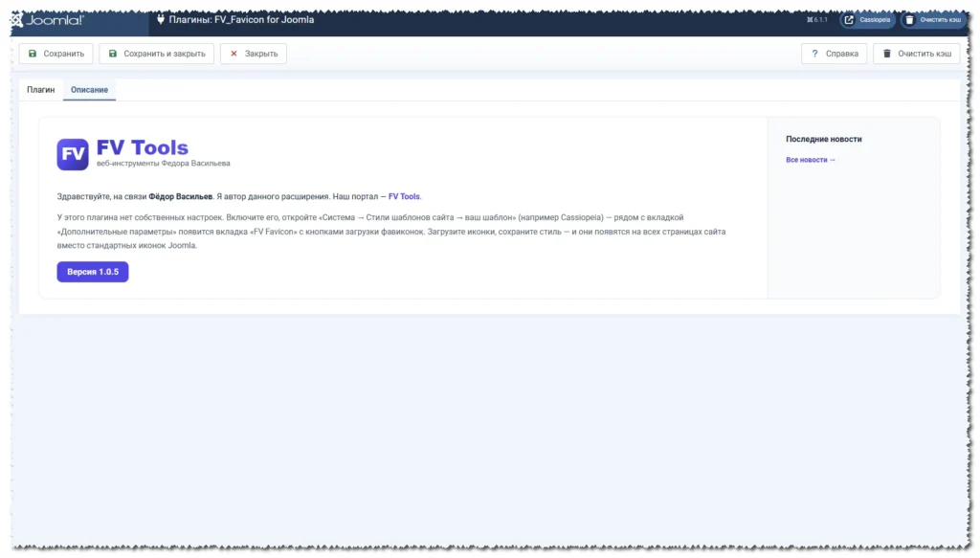Image resolution: width=980 pixels, height=558 pixels.
Task: Click Очистить кэш in the top header
Action: tap(934, 20)
